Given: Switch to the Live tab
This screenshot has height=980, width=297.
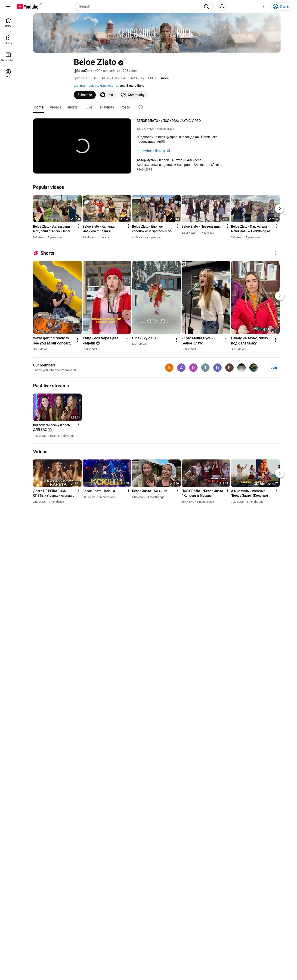Looking at the screenshot, I should point(89,107).
